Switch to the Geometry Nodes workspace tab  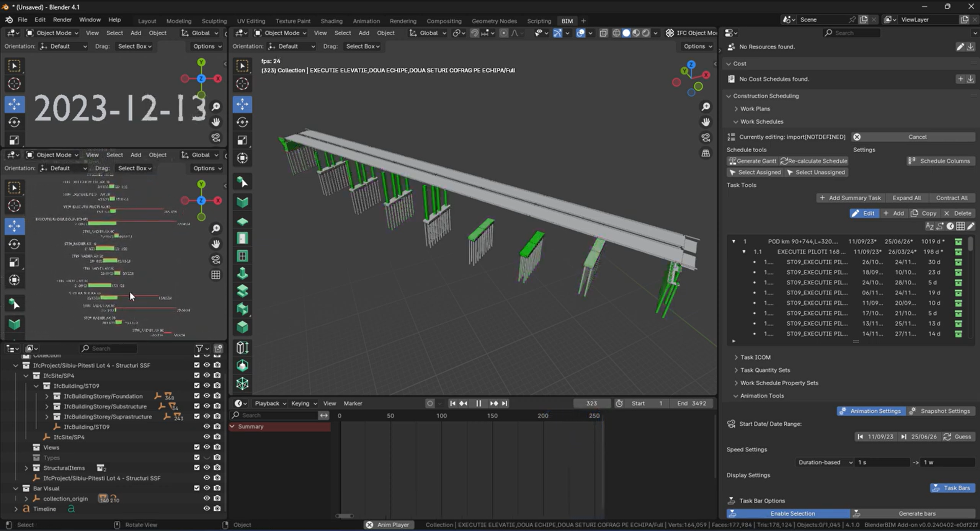[x=494, y=21]
